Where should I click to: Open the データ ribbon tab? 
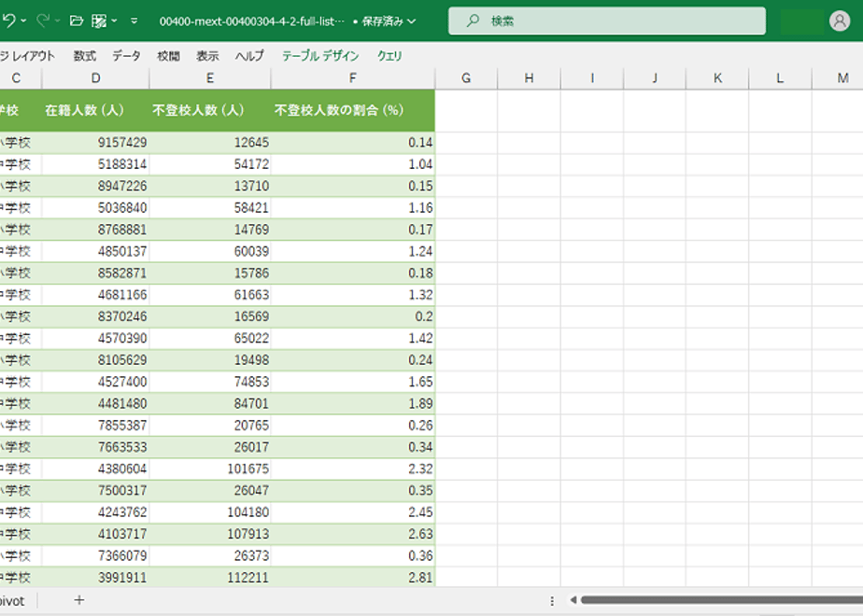pyautogui.click(x=126, y=56)
